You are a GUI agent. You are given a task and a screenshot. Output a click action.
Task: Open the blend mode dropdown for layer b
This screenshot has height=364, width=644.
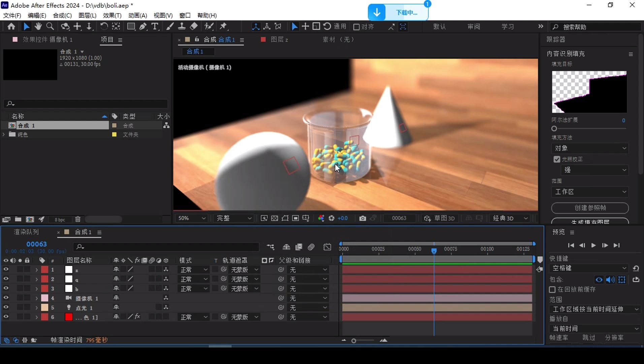point(194,289)
